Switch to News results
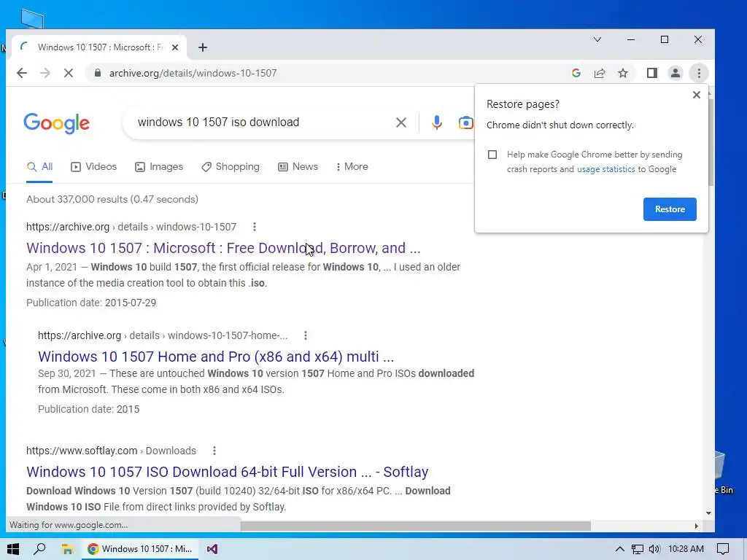Screen dimensions: 747x560 click(x=298, y=167)
